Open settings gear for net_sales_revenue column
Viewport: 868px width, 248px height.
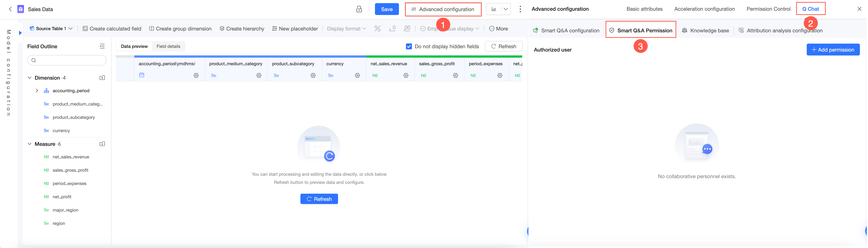pyautogui.click(x=406, y=76)
